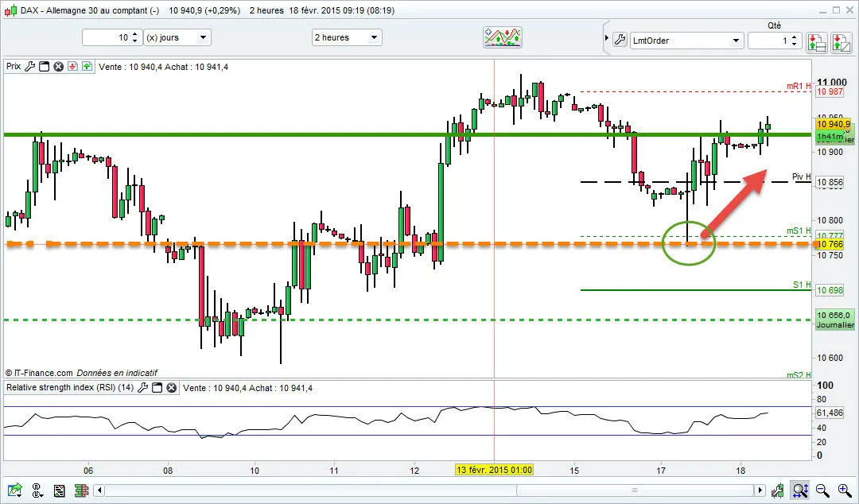Click Vente/Achat quote in RSI header
The height and width of the screenshot is (504, 859).
[x=247, y=388]
